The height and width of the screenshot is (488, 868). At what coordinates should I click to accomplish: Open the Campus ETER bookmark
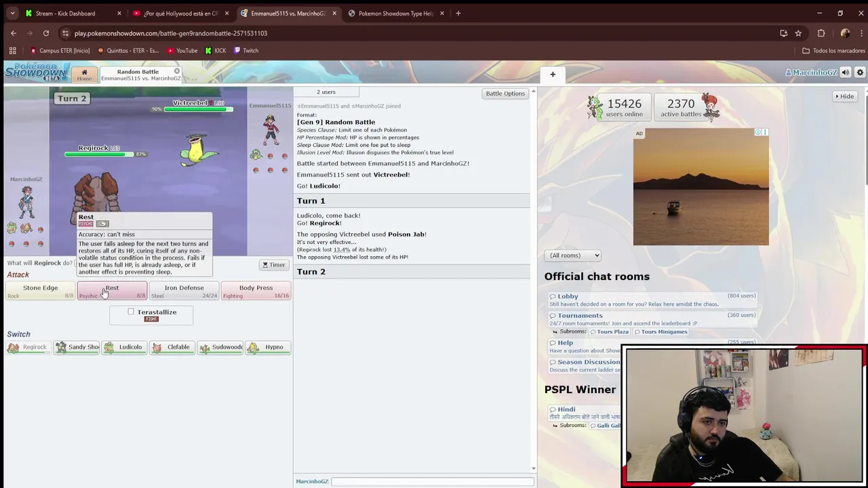tap(60, 51)
